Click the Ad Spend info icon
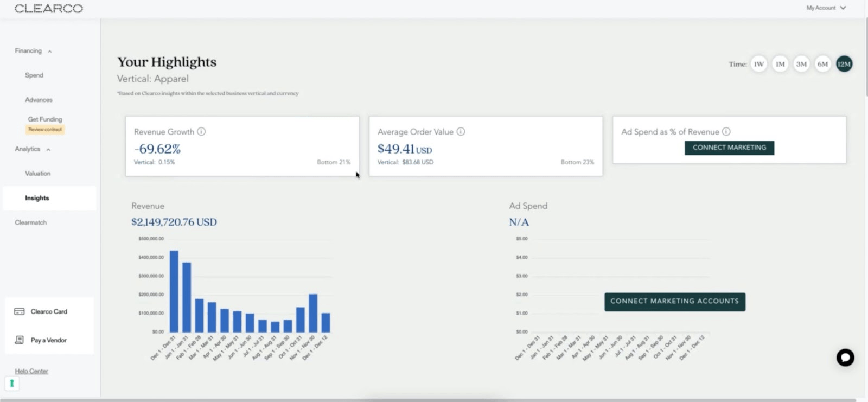This screenshot has height=402, width=868. [726, 132]
